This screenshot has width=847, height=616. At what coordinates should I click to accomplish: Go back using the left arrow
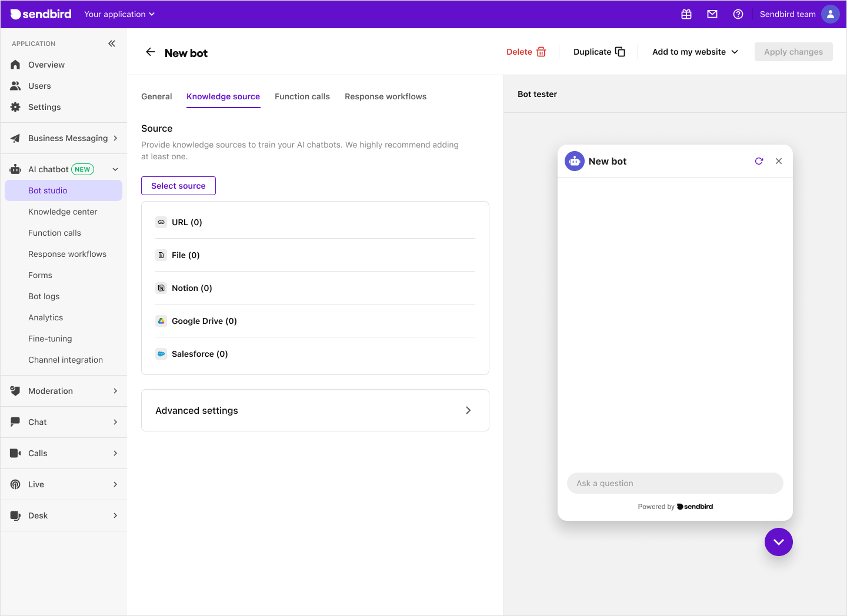(151, 52)
